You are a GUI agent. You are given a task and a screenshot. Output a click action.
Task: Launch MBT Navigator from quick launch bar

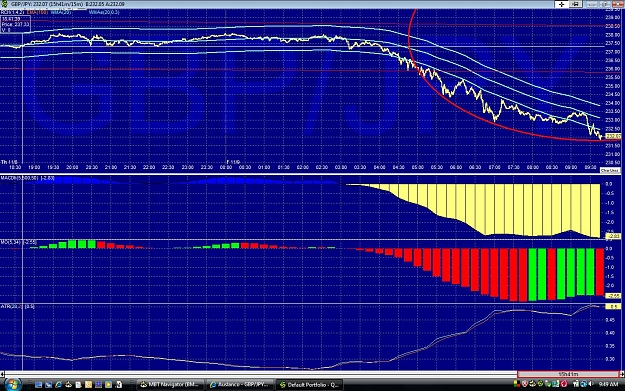pyautogui.click(x=68, y=385)
